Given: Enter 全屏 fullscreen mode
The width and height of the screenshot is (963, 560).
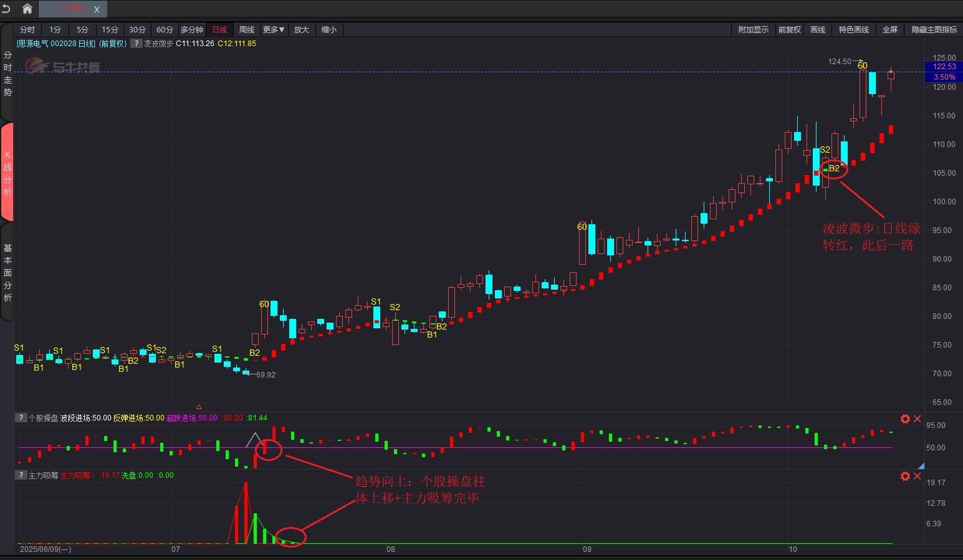Looking at the screenshot, I should click(890, 30).
